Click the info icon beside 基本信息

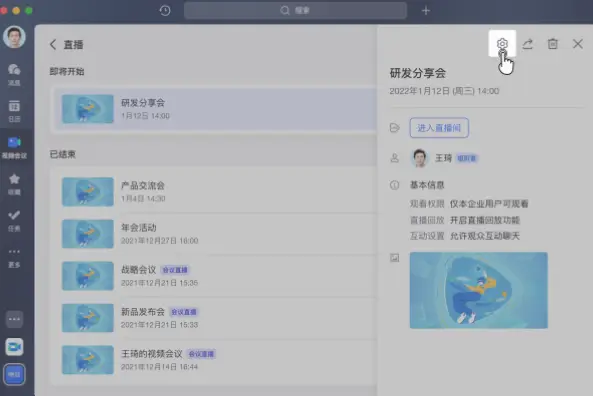pos(394,185)
